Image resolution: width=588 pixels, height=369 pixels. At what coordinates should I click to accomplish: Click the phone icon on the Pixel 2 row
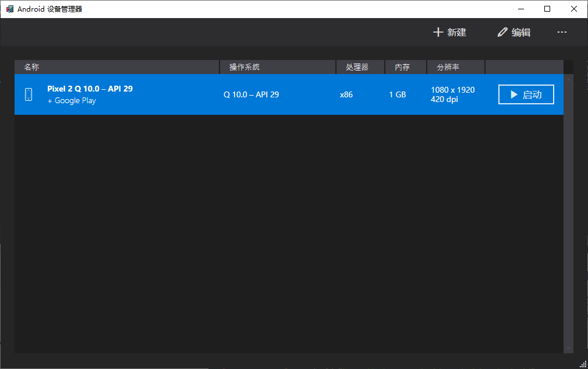29,94
